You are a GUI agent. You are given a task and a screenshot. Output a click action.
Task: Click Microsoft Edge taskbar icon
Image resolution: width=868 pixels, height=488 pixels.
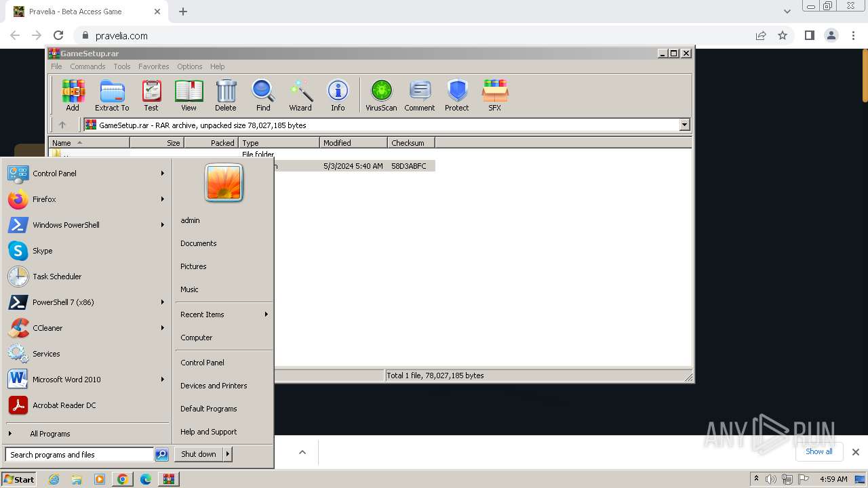[x=145, y=479]
